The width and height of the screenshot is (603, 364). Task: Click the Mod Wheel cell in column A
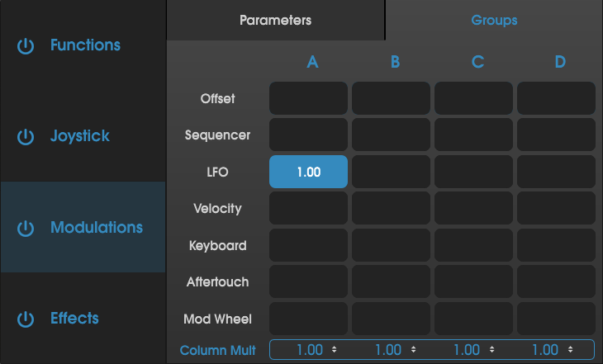(x=308, y=319)
